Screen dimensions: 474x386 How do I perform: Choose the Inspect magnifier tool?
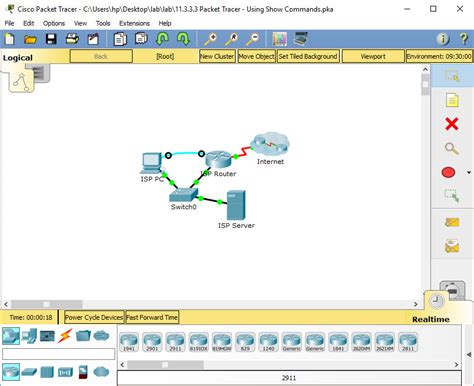(452, 149)
